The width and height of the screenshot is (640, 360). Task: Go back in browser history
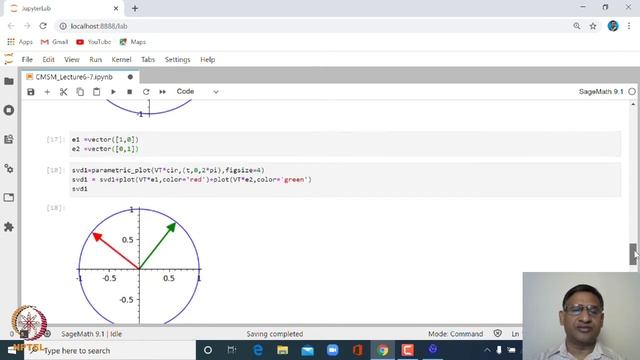pyautogui.click(x=11, y=26)
